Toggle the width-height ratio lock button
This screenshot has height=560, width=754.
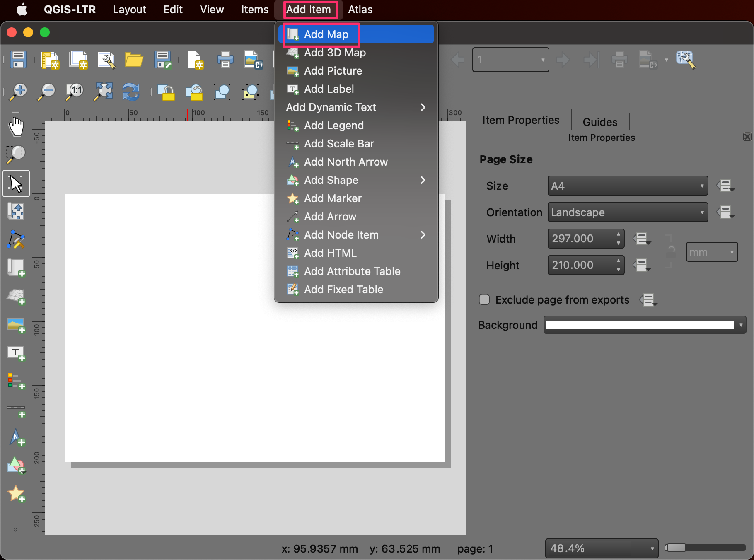[671, 252]
